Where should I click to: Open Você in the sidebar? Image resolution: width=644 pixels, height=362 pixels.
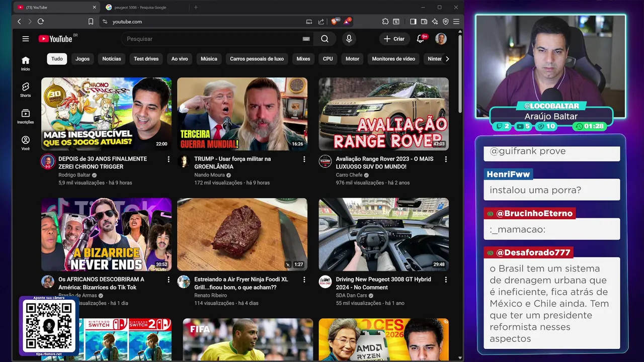click(x=26, y=143)
